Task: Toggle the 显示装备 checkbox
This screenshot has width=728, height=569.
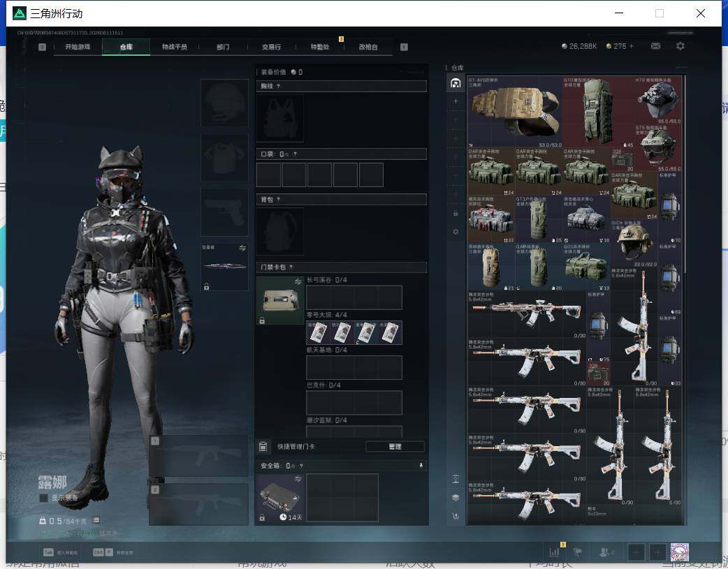Action: (43, 498)
